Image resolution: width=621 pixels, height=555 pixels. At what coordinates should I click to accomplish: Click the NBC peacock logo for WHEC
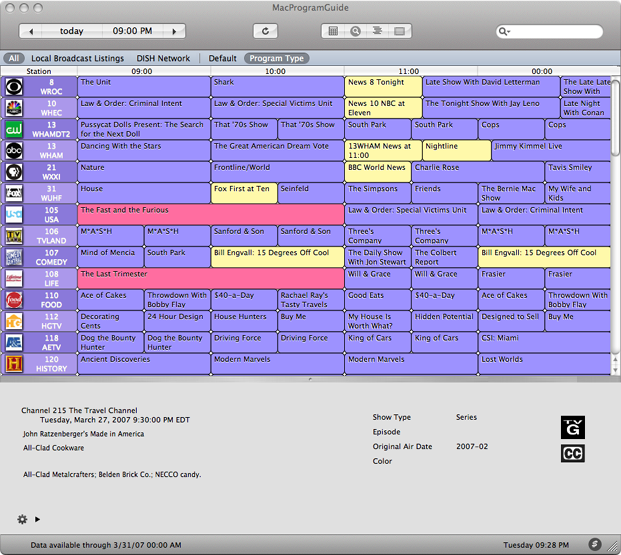pos(14,108)
